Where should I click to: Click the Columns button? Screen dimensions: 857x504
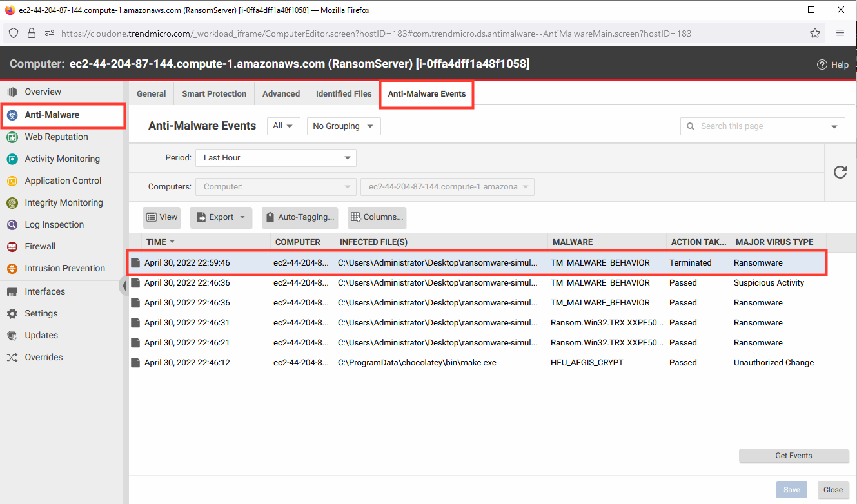(377, 218)
